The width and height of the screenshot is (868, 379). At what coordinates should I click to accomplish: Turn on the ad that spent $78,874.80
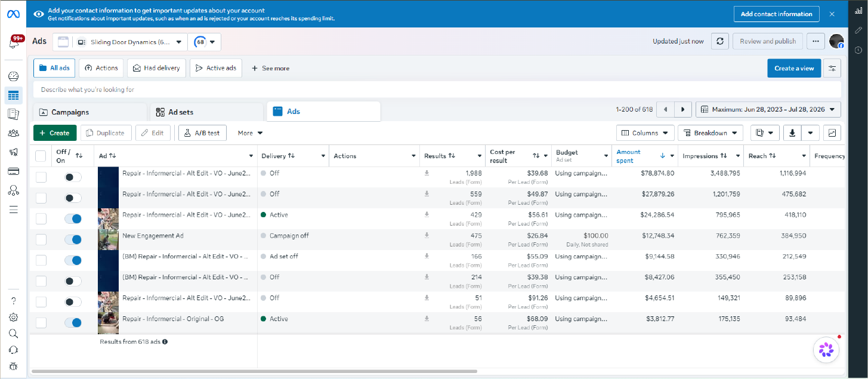73,177
